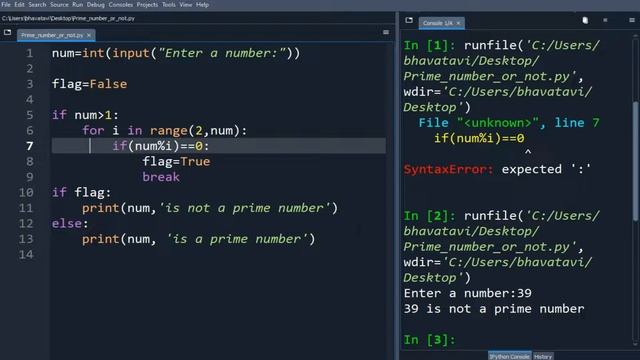Screen dimensions: 640x360
Task: Open the Help menu
Action: pyautogui.click(x=202, y=4)
